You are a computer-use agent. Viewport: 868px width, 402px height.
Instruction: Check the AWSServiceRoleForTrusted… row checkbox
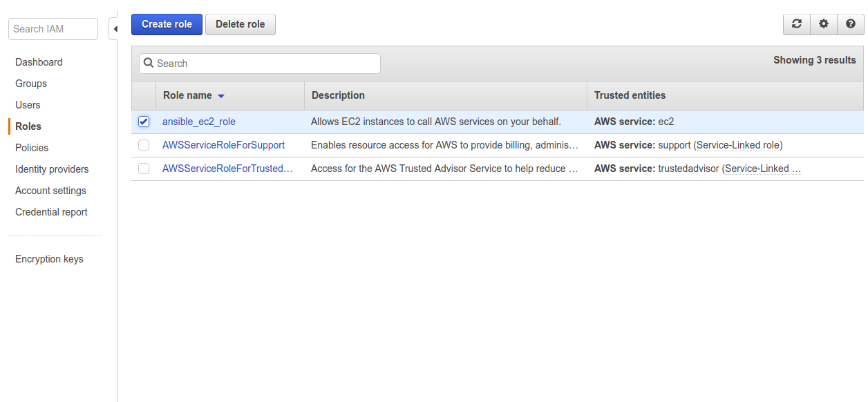pos(144,169)
